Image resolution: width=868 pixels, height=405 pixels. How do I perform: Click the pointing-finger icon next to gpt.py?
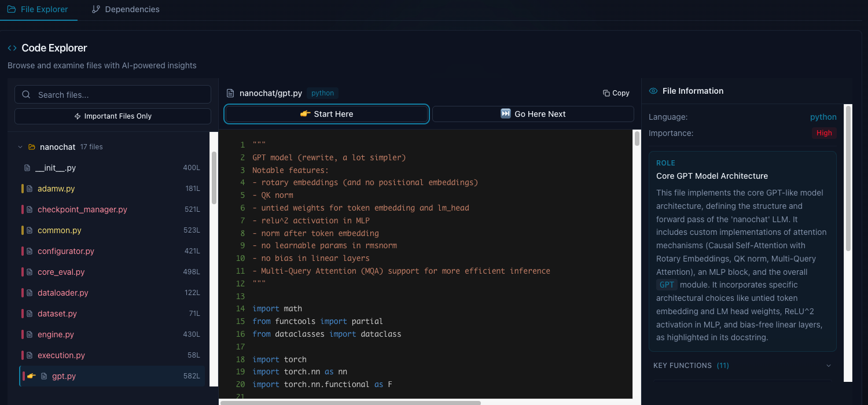point(31,375)
